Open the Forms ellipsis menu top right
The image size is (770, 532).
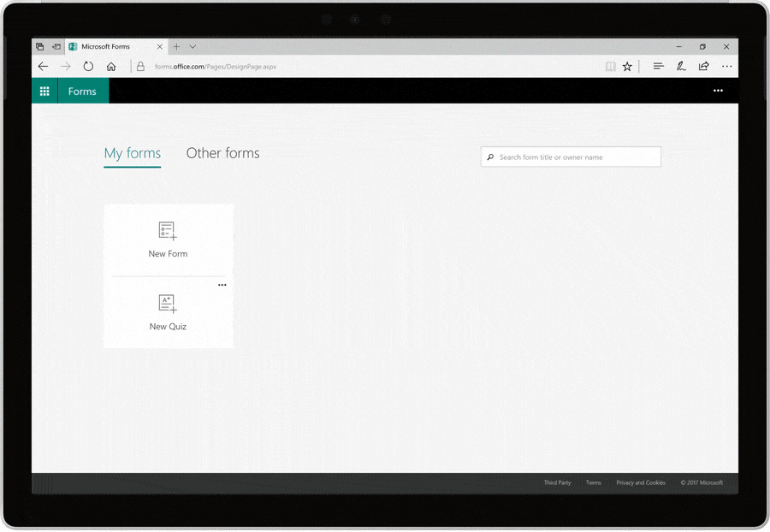tap(717, 91)
